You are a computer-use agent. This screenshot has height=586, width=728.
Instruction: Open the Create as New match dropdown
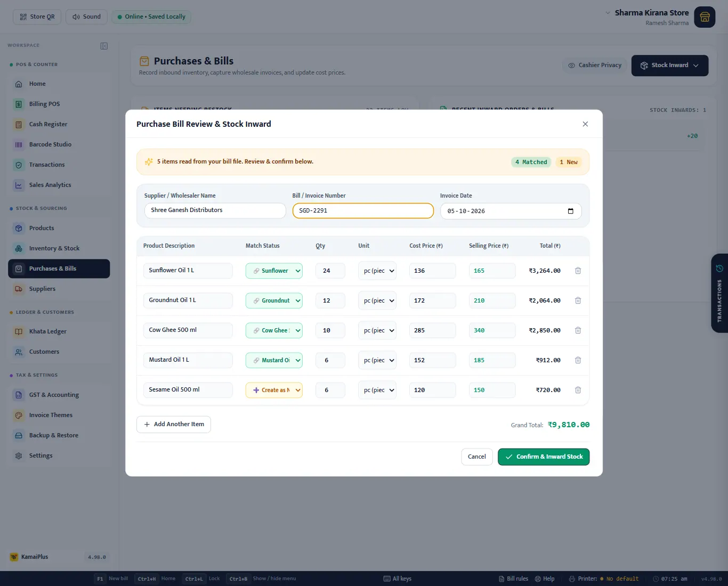(274, 390)
